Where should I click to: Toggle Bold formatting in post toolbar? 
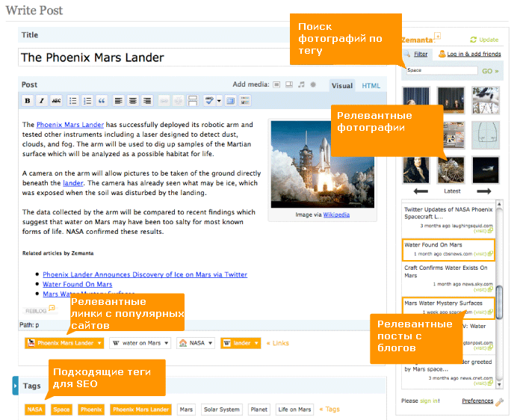[28, 100]
